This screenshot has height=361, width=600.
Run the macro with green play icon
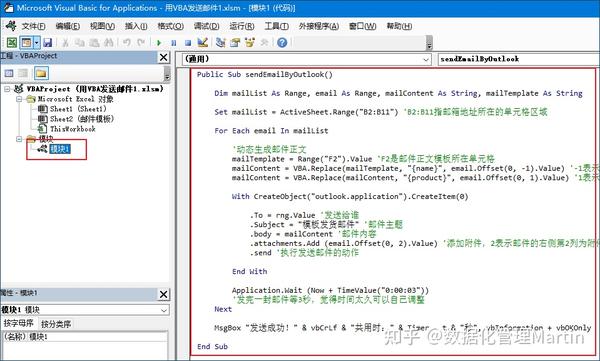coord(159,42)
